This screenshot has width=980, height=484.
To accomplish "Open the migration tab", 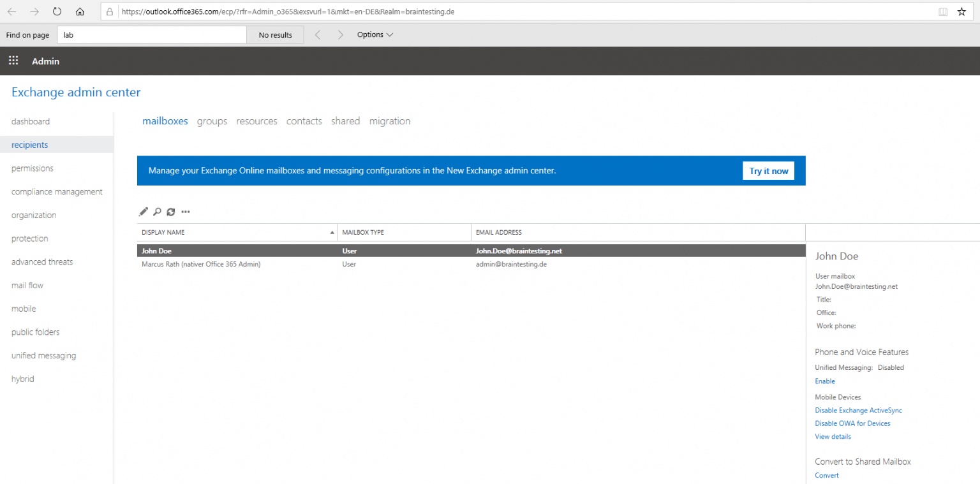I will [x=390, y=121].
